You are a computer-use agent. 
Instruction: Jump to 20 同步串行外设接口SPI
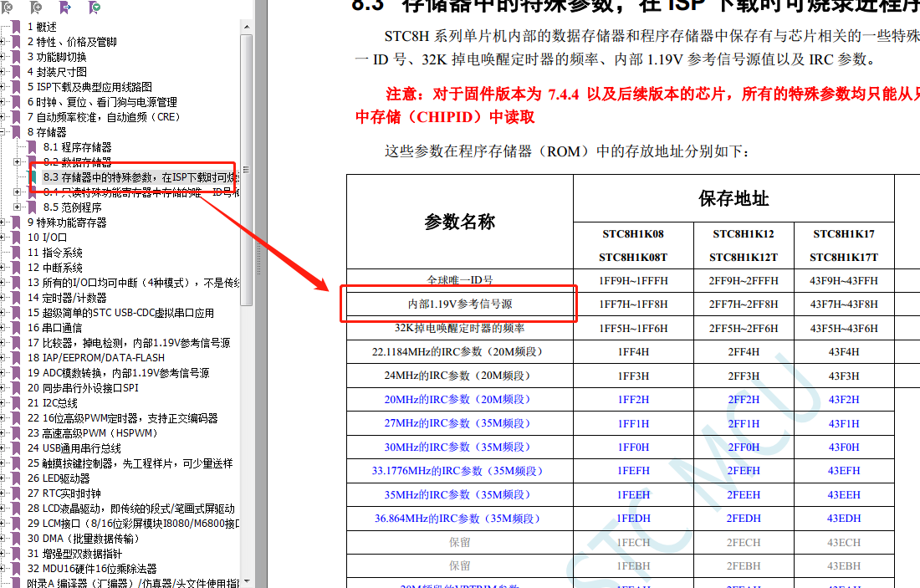(83, 388)
